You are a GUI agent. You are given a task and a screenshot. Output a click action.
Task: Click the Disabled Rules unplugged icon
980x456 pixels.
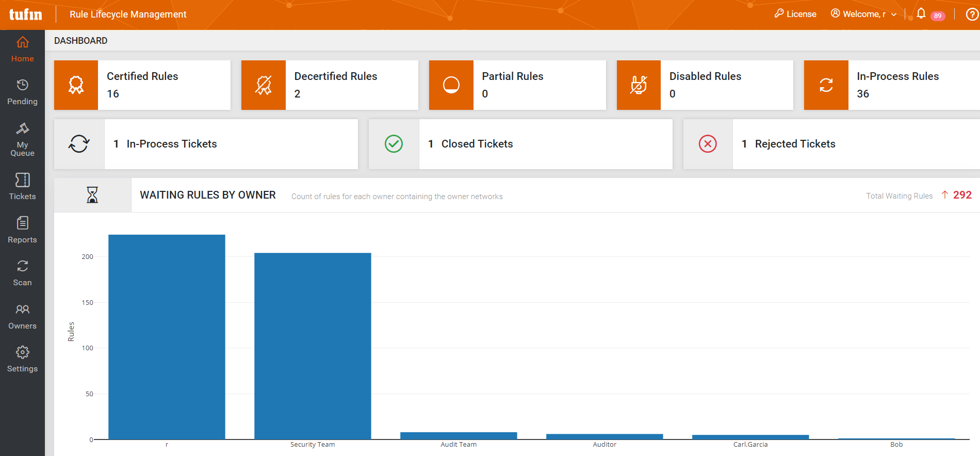click(x=639, y=85)
